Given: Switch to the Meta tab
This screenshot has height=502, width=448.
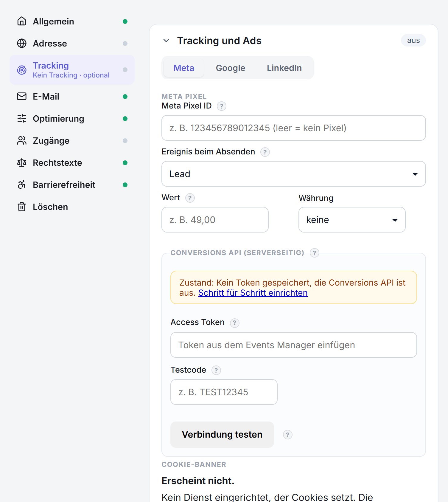Looking at the screenshot, I should (x=184, y=68).
